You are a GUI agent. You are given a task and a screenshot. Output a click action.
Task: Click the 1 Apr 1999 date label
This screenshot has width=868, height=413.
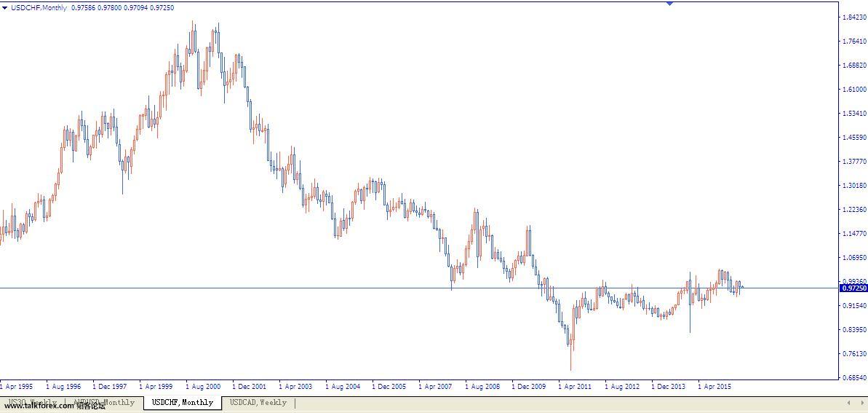pyautogui.click(x=156, y=386)
